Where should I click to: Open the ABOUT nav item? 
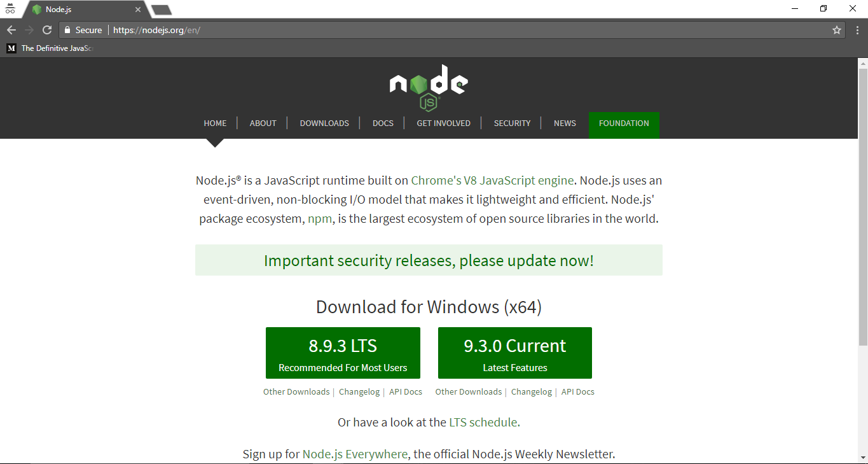(263, 123)
